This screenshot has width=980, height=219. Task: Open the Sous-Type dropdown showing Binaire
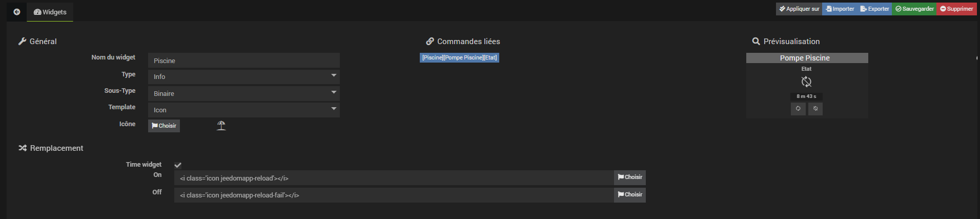point(244,93)
